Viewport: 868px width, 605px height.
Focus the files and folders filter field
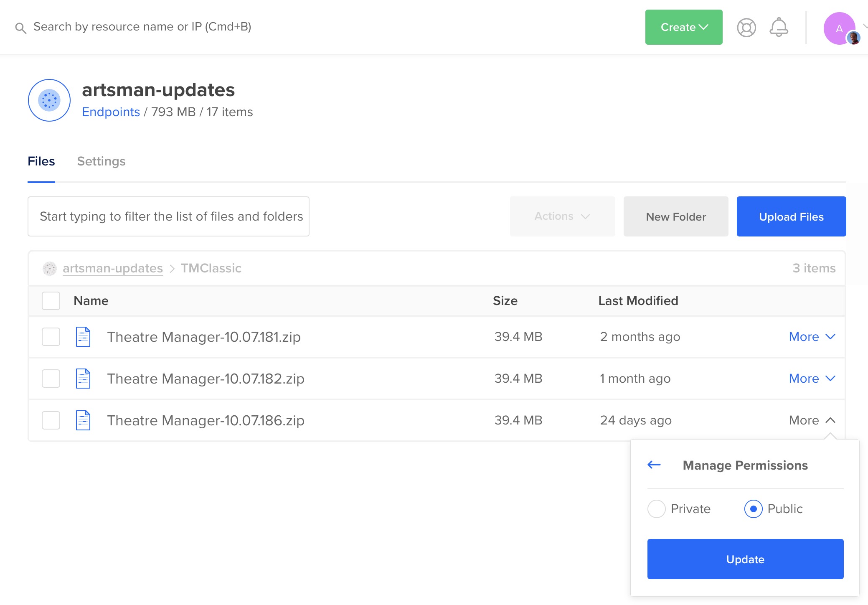pyautogui.click(x=168, y=216)
